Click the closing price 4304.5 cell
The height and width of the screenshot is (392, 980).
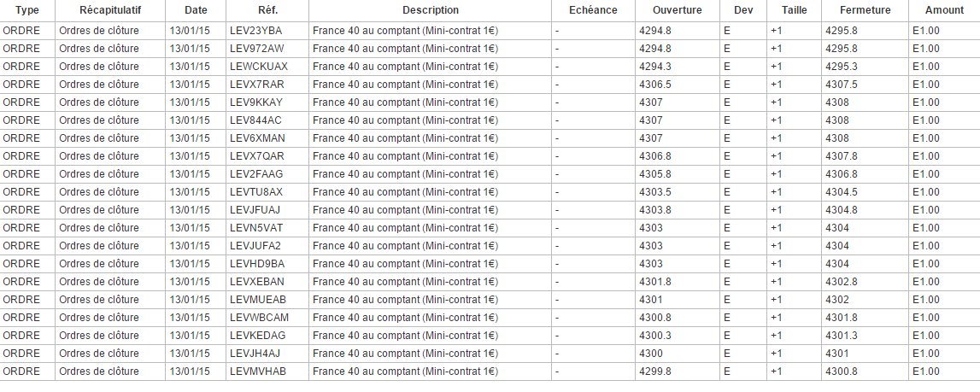(x=842, y=192)
